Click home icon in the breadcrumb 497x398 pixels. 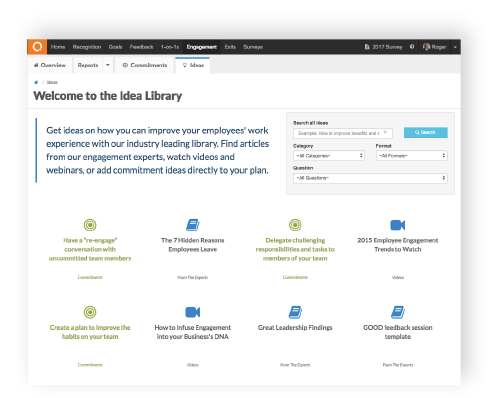pyautogui.click(x=36, y=82)
